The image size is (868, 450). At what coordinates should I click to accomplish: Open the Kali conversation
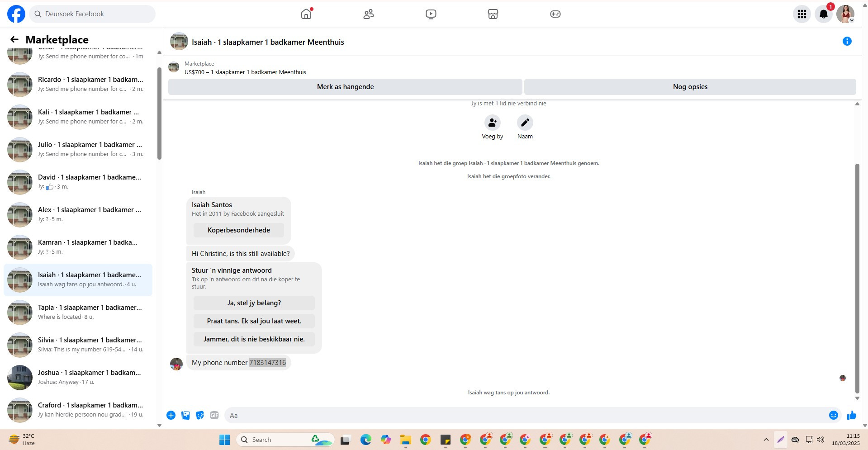pyautogui.click(x=78, y=117)
